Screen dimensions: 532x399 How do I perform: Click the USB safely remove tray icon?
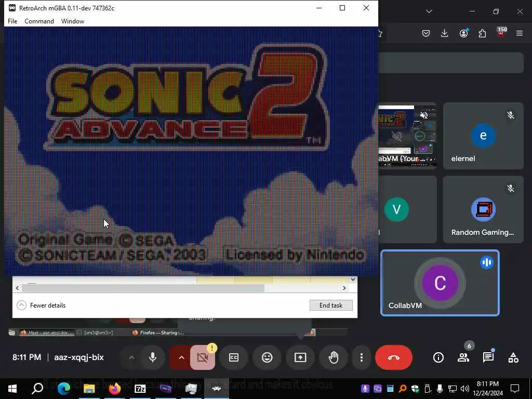tap(428, 389)
